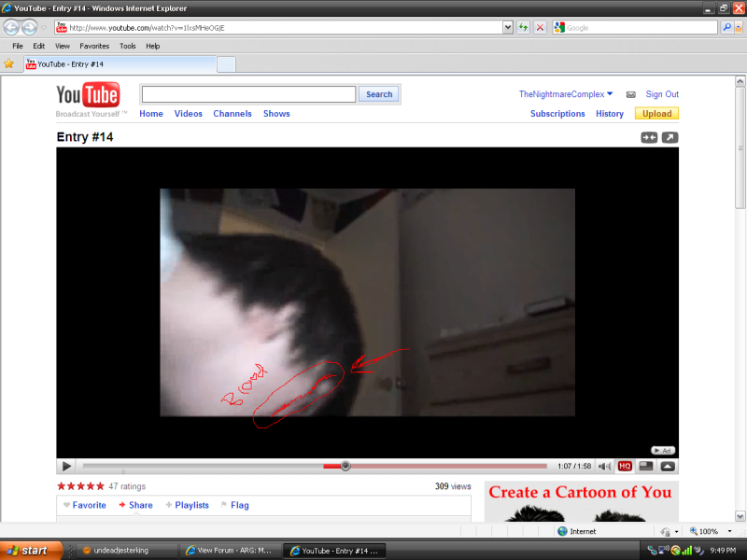Open recent pages dropdown beside Forward button
The height and width of the screenshot is (560, 747).
43,28
